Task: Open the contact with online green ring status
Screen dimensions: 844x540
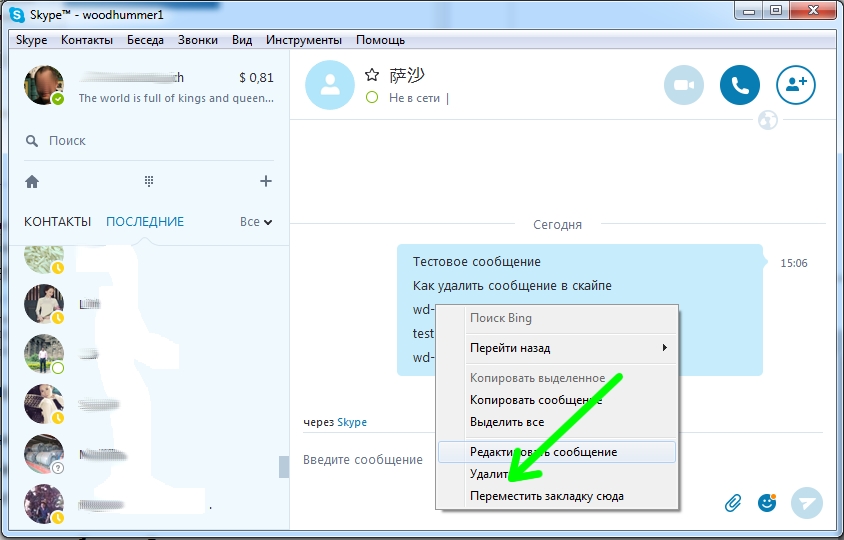Action: tap(44, 354)
